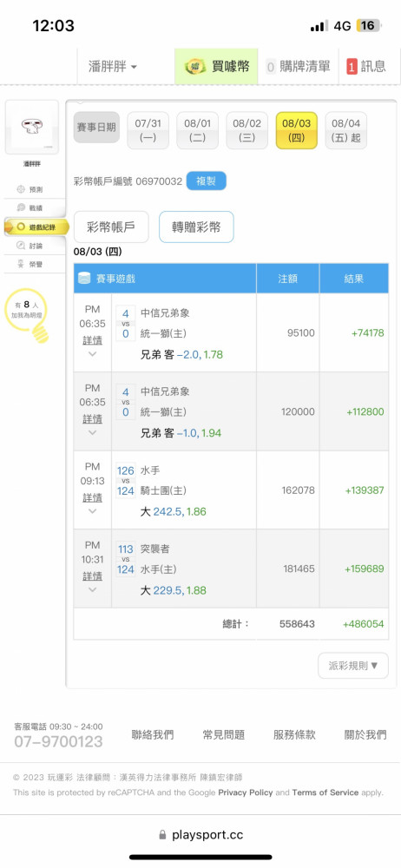This screenshot has height=868, width=401.
Task: Select the 07/31 (一) date tab
Action: click(148, 131)
